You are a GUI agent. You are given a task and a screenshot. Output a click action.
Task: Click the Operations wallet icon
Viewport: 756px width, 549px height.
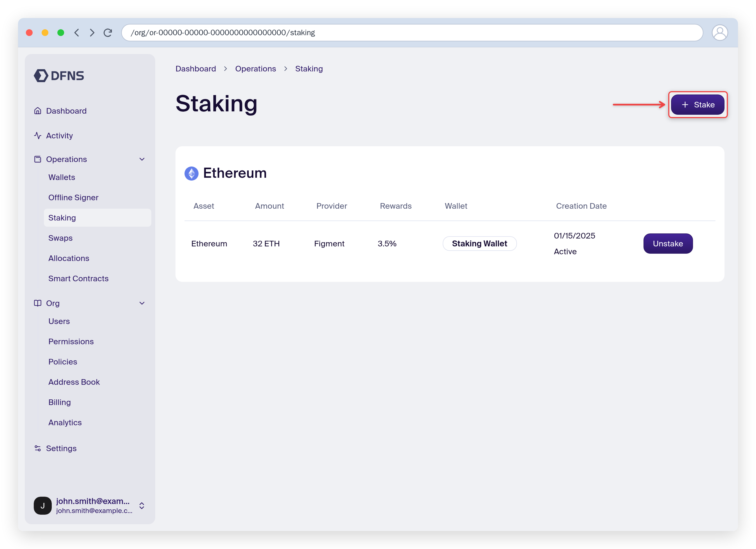click(x=38, y=159)
